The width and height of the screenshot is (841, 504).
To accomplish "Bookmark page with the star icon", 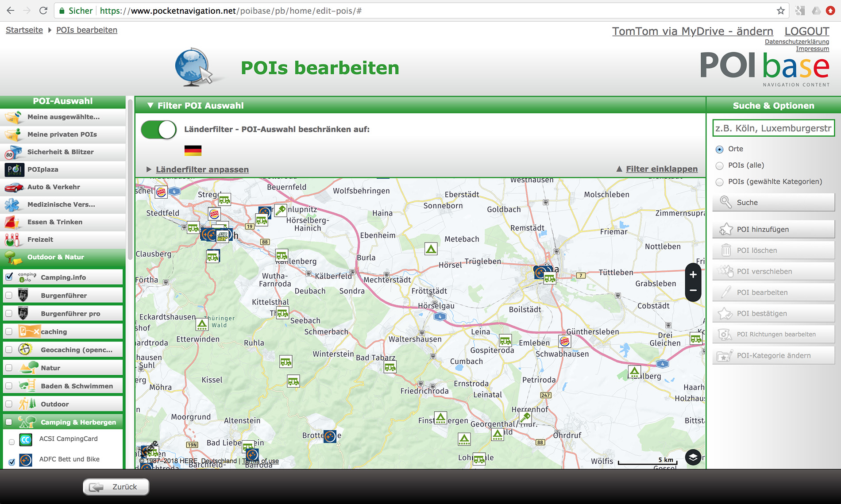I will click(x=781, y=11).
